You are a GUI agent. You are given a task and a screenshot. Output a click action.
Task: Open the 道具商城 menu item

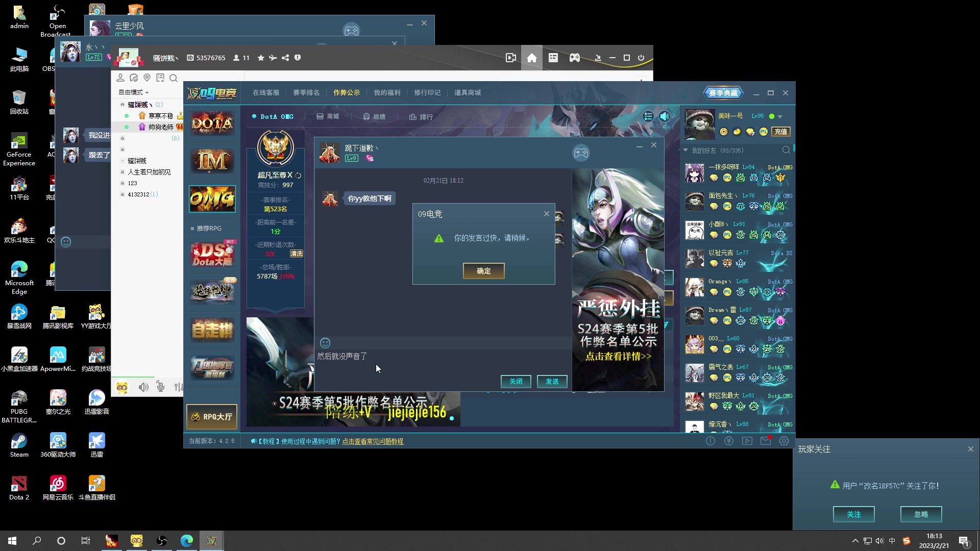[x=468, y=92]
